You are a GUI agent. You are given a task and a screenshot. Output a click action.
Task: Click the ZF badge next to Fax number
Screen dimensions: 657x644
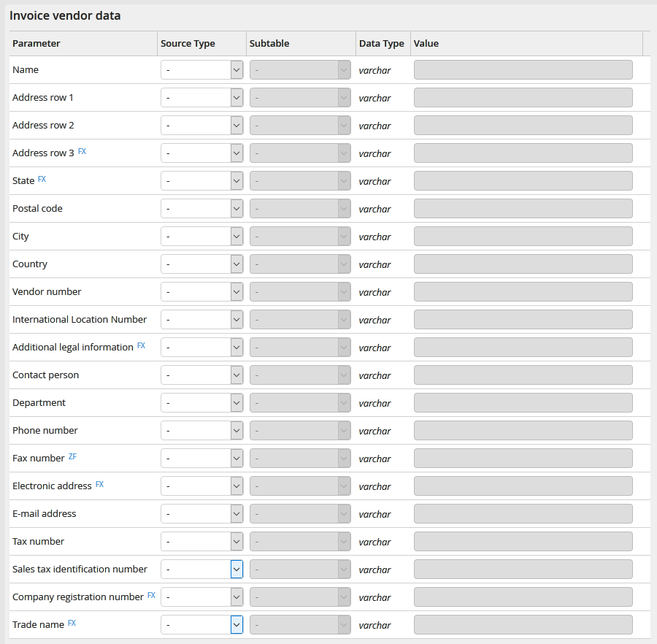(72, 456)
